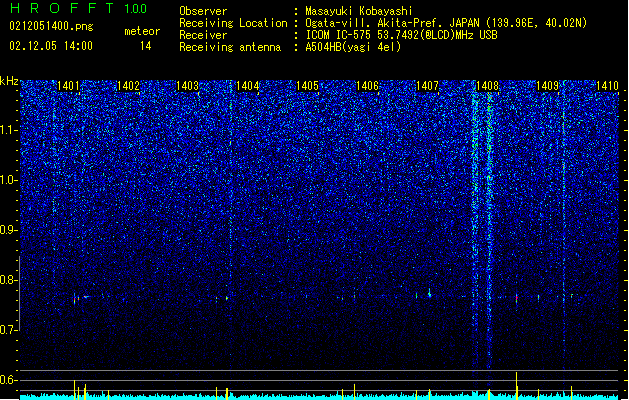Click the 1410 time marker
Viewport: 629px width, 400px height.
[607, 86]
